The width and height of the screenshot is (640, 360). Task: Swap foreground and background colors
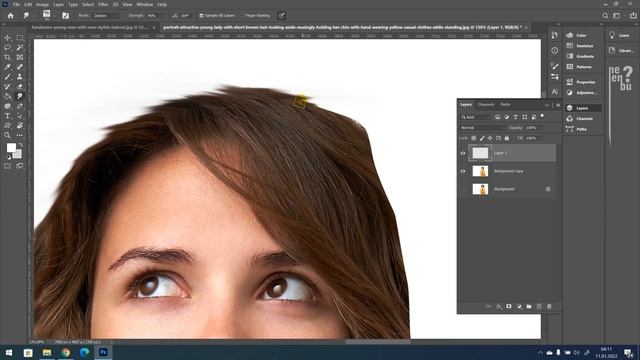pyautogui.click(x=20, y=145)
